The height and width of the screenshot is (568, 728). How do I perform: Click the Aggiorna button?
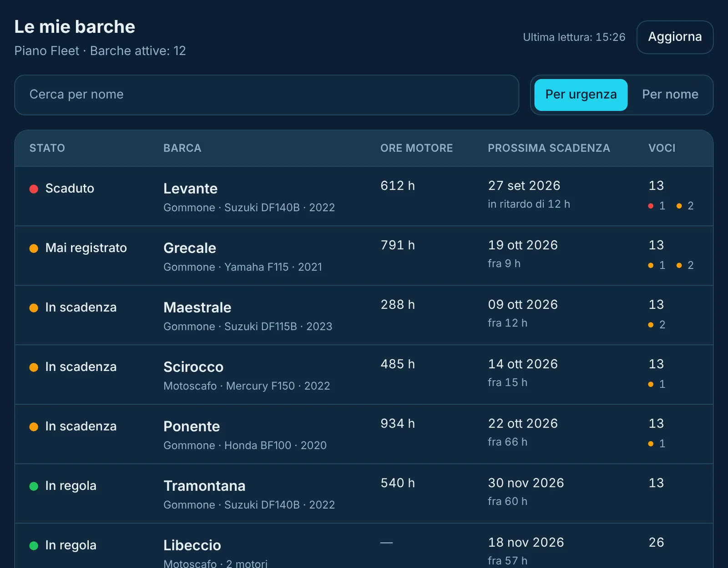675,37
